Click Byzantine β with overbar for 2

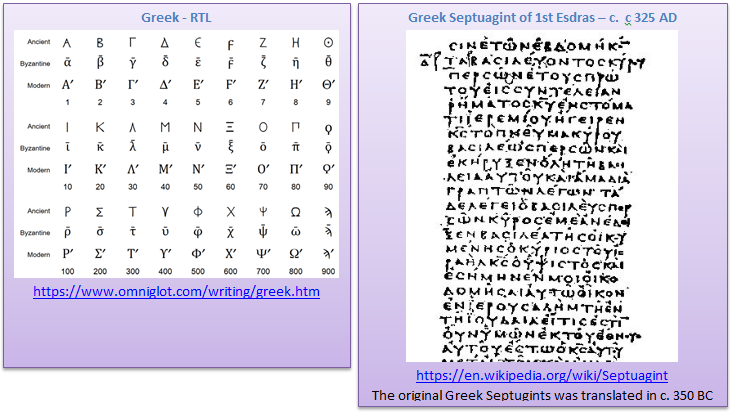[100, 62]
